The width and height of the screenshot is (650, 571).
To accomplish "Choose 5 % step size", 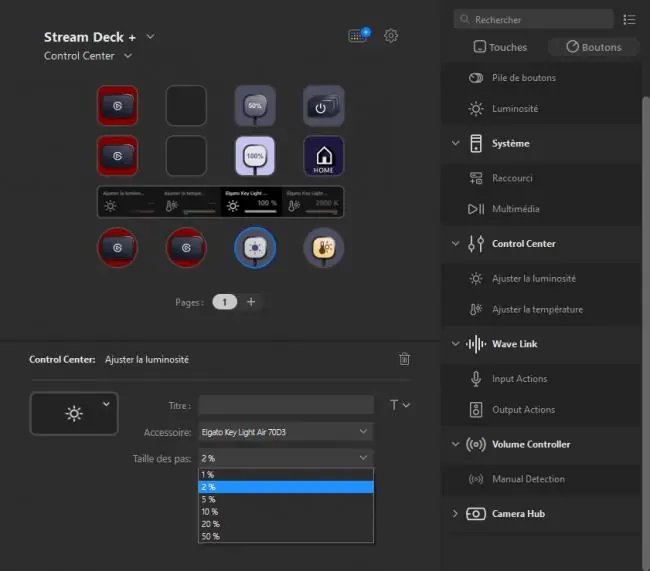I will point(286,499).
